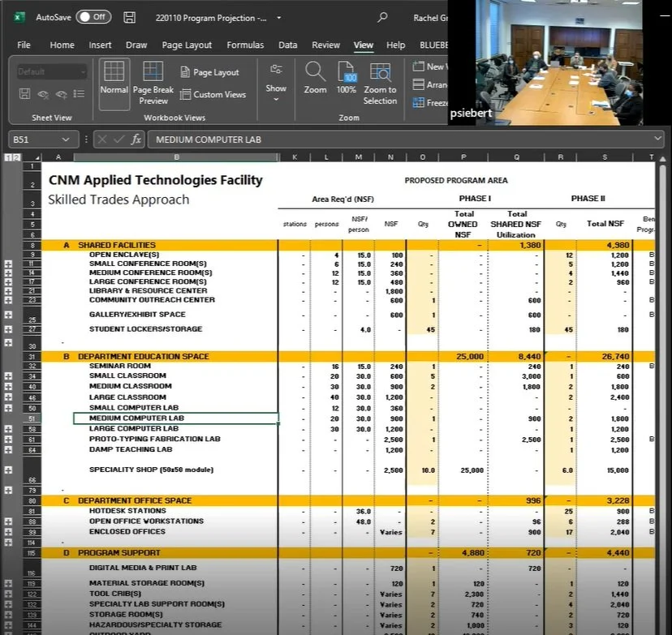The width and height of the screenshot is (672, 635).
Task: Open the Search magnifier in title bar
Action: pos(382,18)
